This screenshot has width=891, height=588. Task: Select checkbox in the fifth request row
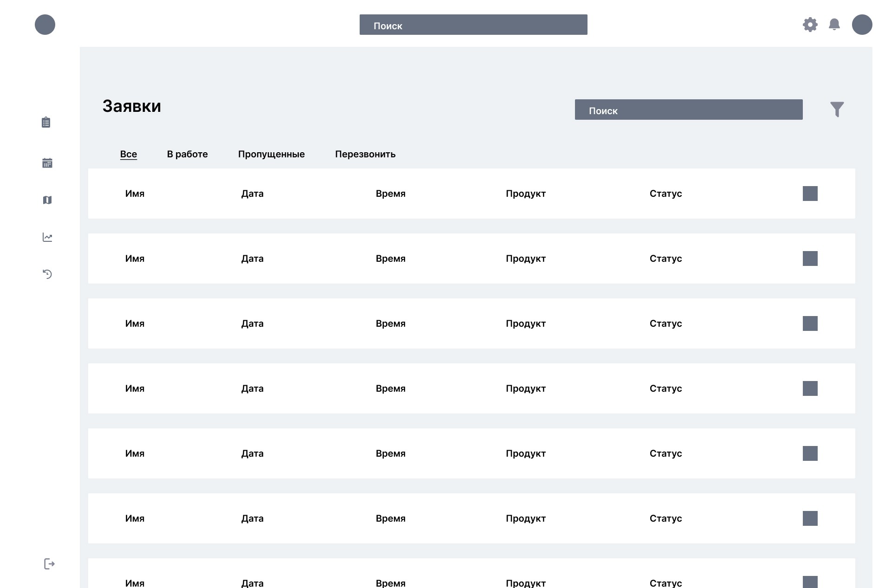coord(810,453)
